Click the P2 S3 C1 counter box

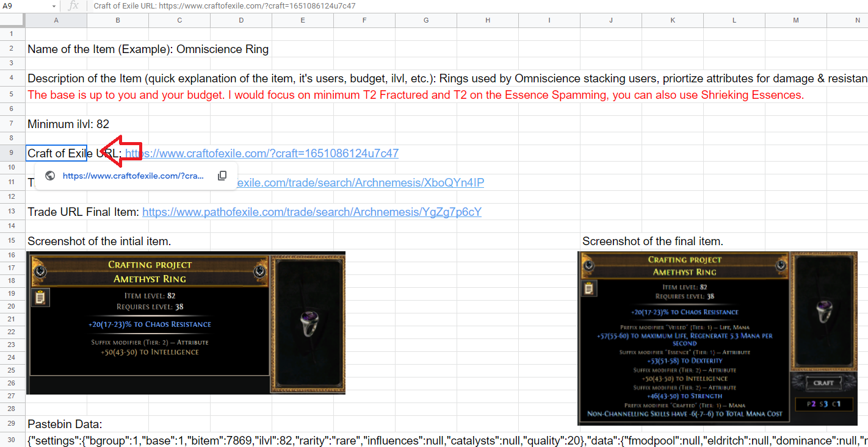tap(824, 404)
